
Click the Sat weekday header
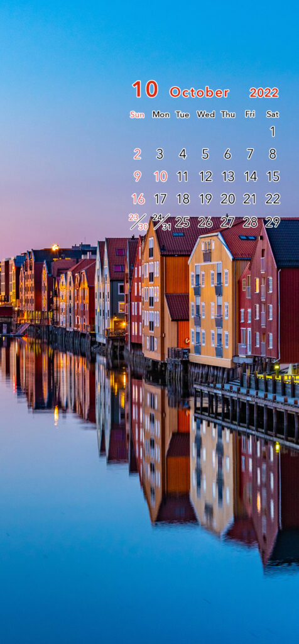pyautogui.click(x=273, y=114)
